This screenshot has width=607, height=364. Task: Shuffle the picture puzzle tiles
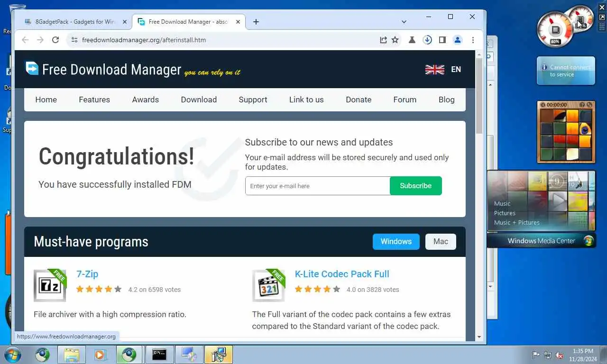(x=589, y=105)
